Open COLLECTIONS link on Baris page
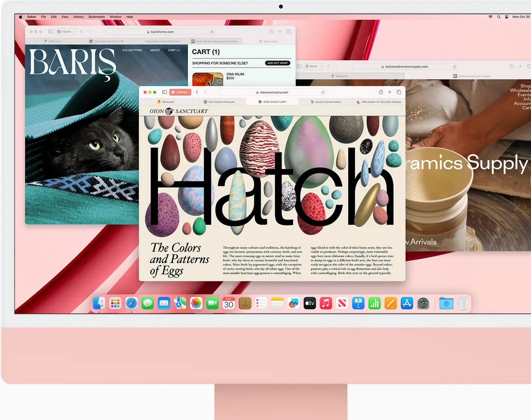 tap(132, 50)
